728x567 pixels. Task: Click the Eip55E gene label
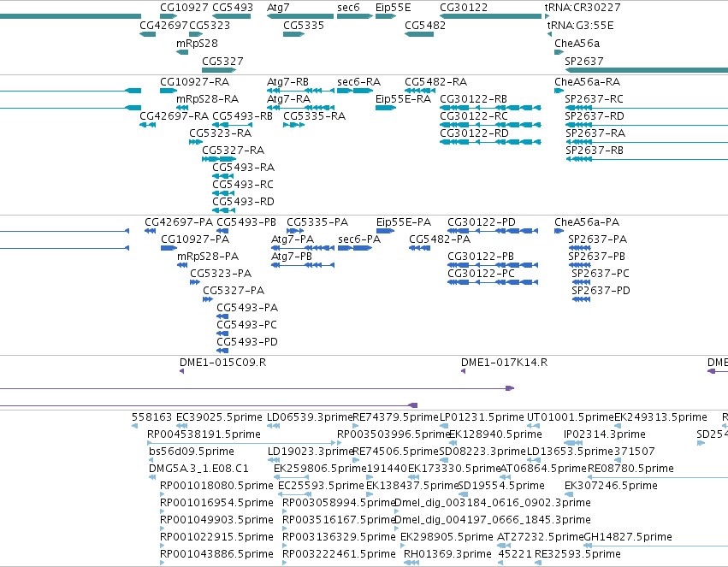coord(393,8)
